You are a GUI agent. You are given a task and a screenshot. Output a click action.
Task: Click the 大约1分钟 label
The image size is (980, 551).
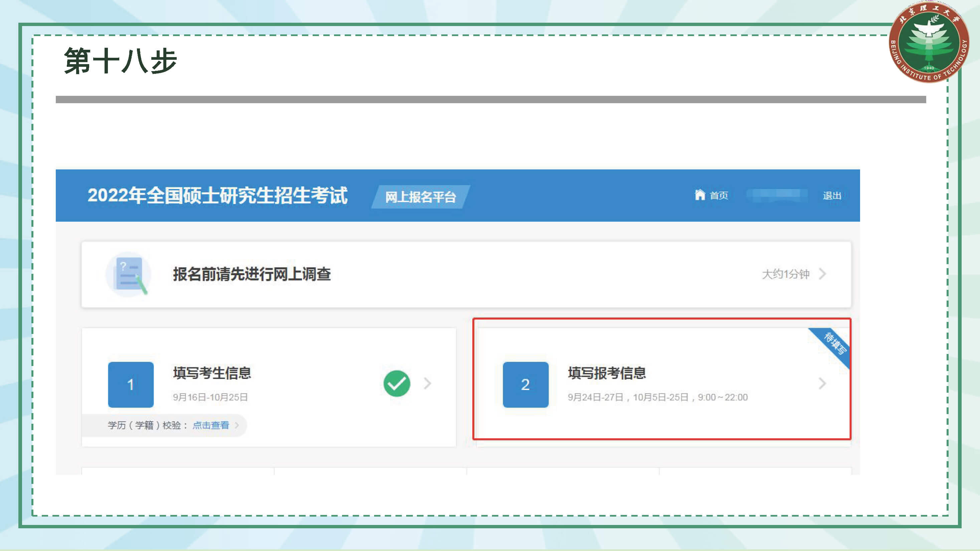785,274
